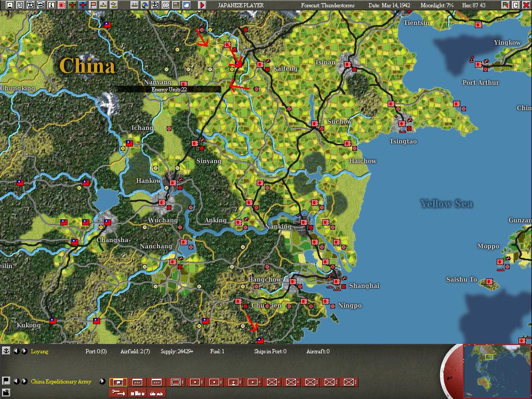The width and height of the screenshot is (532, 399).
Task: Click the 'C' button at top right
Action: (516, 5)
